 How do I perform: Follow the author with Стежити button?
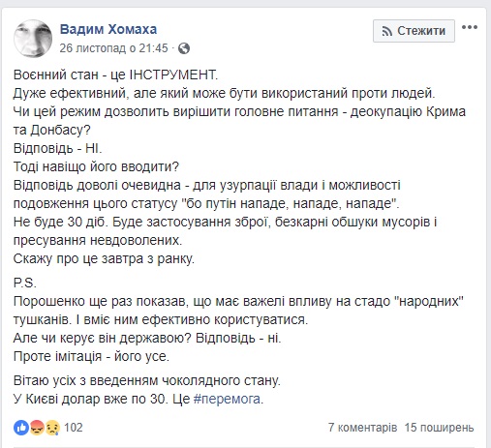click(x=414, y=31)
